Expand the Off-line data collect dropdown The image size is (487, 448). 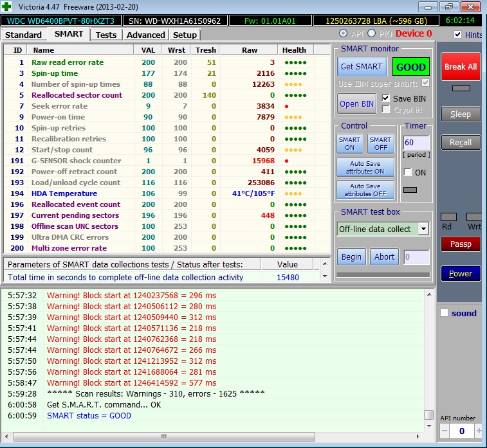423,229
